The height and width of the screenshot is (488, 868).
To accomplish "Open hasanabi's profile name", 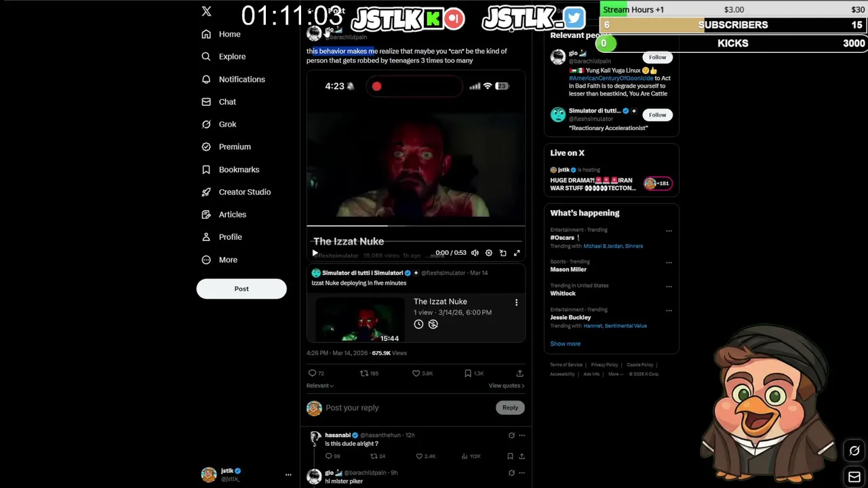I will pos(338,435).
